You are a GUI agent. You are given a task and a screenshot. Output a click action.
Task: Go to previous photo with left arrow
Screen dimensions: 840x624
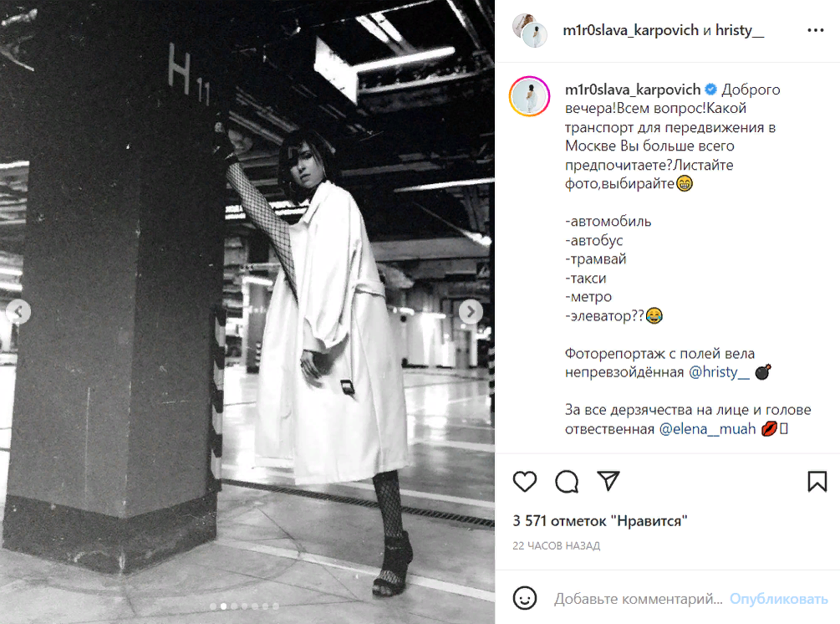tap(18, 311)
